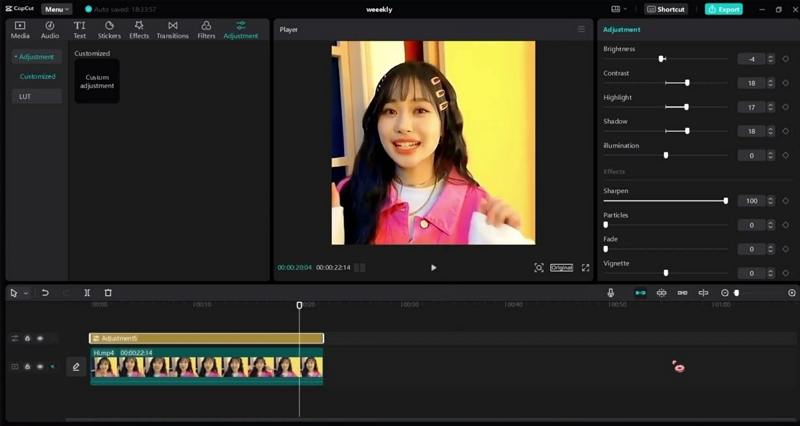Add a Particles keyframe diamond
Image resolution: width=800 pixels, height=426 pixels.
coord(786,224)
